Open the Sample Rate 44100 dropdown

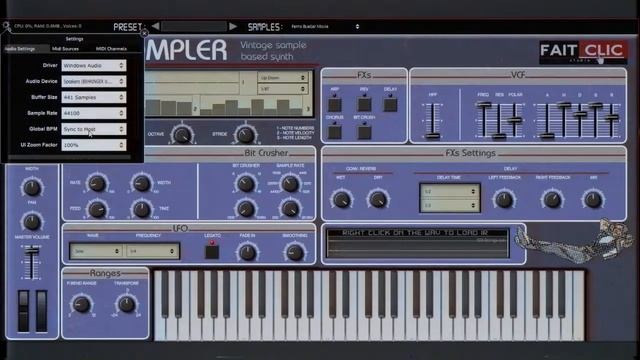click(x=93, y=113)
